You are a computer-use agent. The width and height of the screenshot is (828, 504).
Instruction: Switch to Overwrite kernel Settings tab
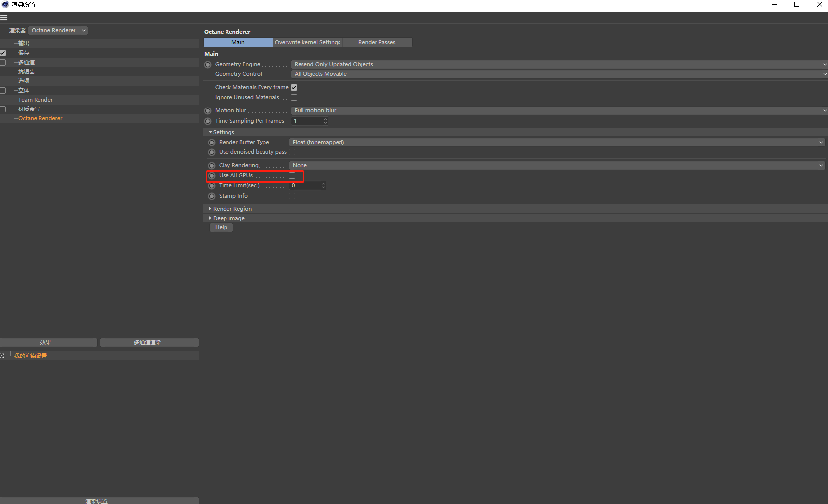pyautogui.click(x=307, y=42)
